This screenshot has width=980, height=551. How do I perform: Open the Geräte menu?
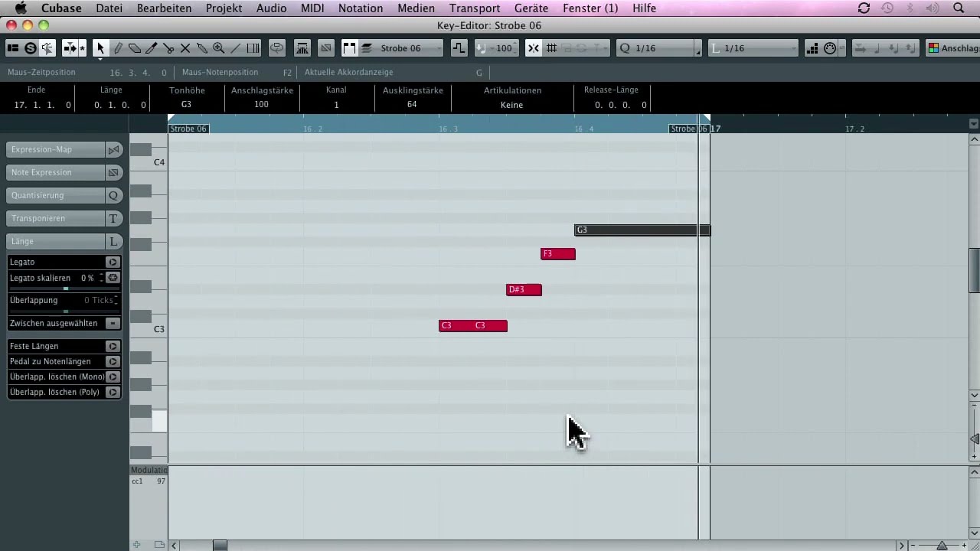click(531, 8)
